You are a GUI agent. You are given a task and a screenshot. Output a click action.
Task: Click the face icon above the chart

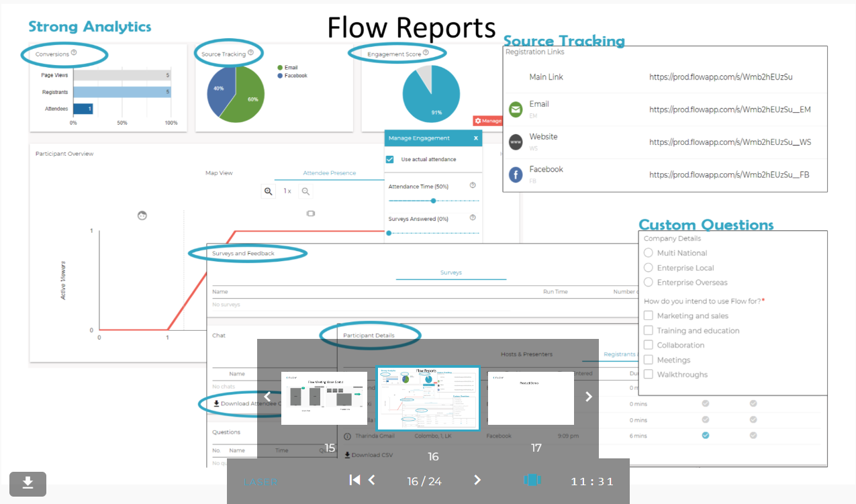142,215
